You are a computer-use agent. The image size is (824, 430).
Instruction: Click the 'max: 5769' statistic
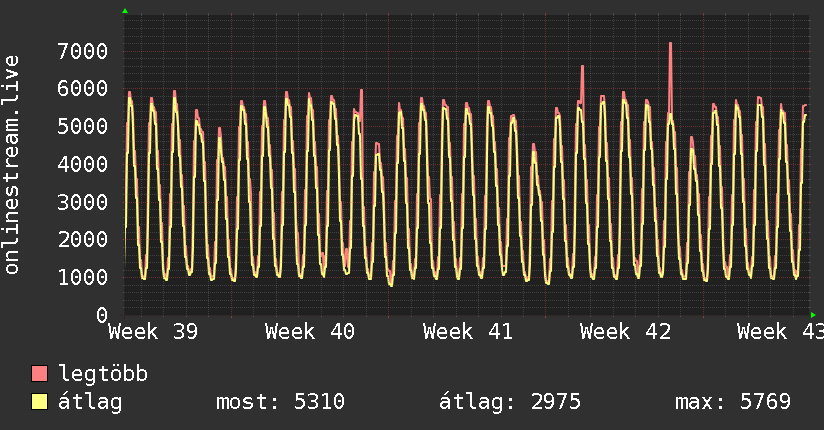(x=733, y=402)
